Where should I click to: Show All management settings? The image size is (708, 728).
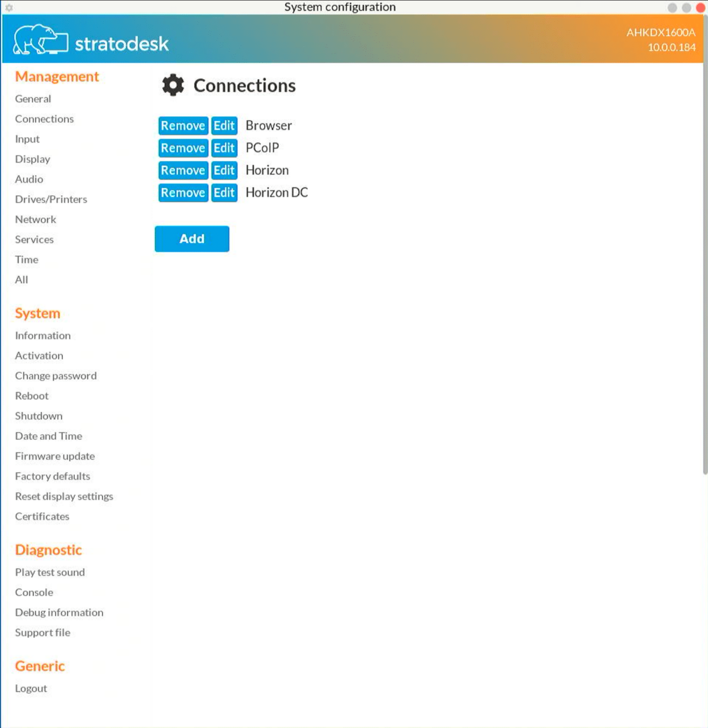21,280
